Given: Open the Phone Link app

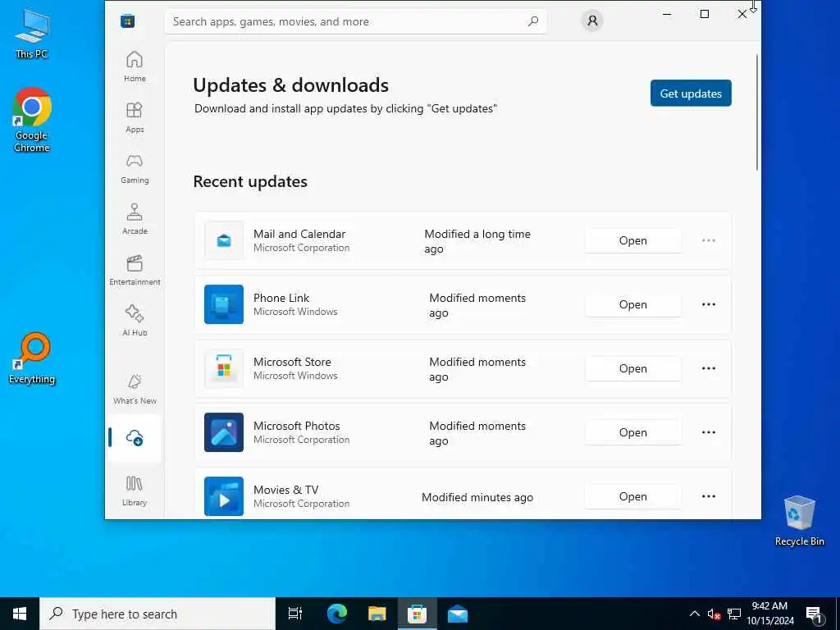Looking at the screenshot, I should 633,304.
